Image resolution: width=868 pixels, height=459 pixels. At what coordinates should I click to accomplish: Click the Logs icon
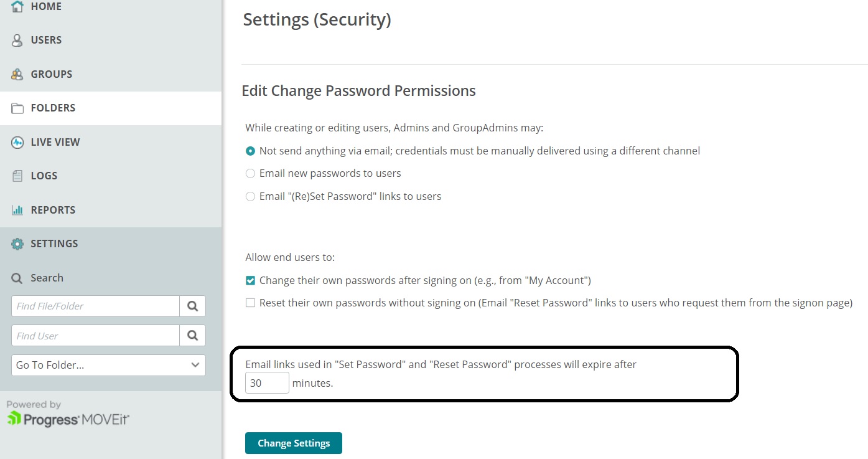coord(17,175)
